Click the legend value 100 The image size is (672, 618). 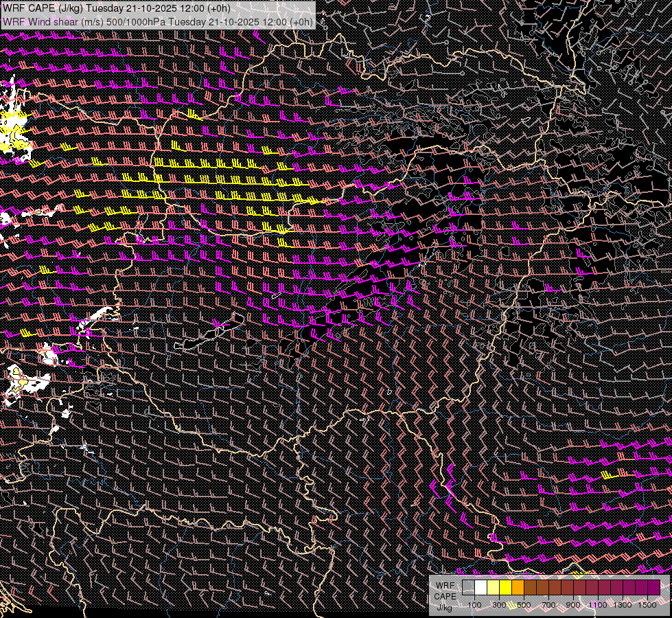(474, 605)
